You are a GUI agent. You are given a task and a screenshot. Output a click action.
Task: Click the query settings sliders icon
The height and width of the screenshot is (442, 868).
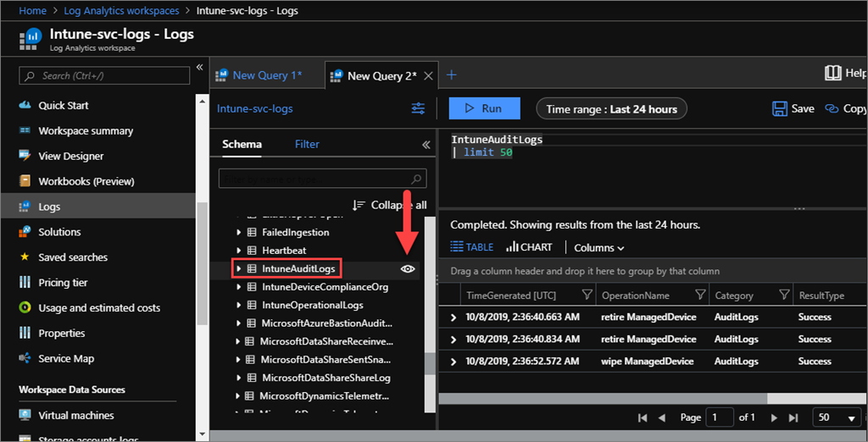419,108
